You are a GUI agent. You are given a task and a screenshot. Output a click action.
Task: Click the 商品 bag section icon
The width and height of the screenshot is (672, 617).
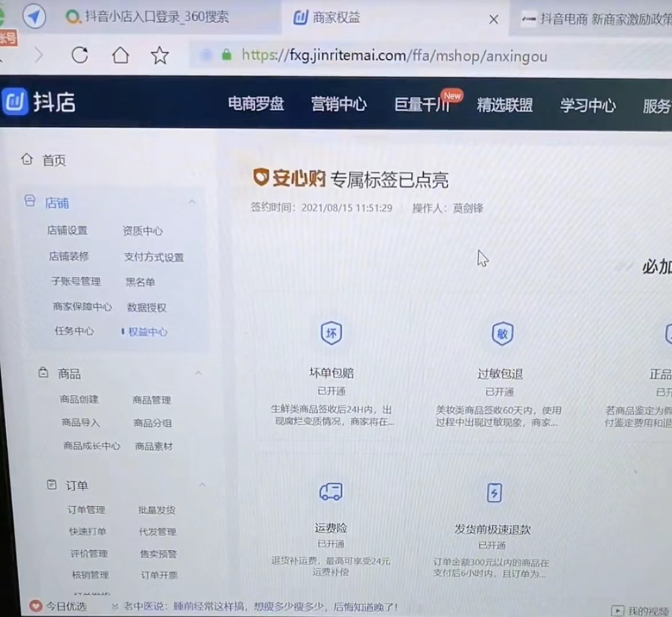pyautogui.click(x=43, y=372)
